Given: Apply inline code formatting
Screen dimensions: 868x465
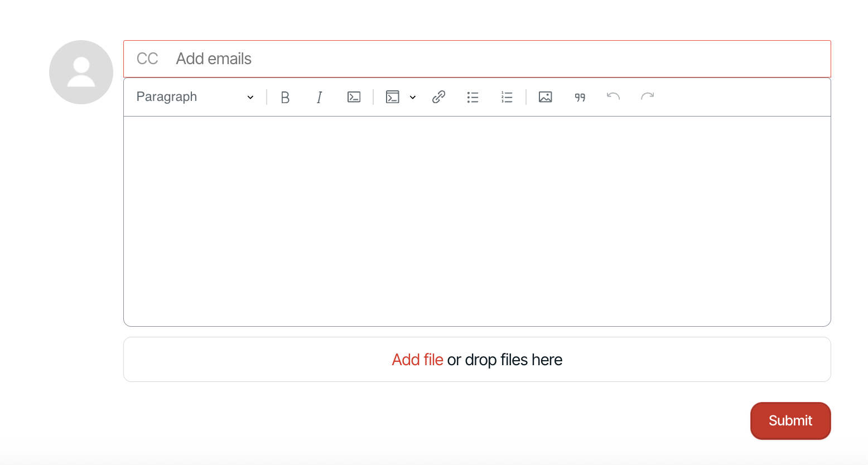Looking at the screenshot, I should pyautogui.click(x=354, y=97).
